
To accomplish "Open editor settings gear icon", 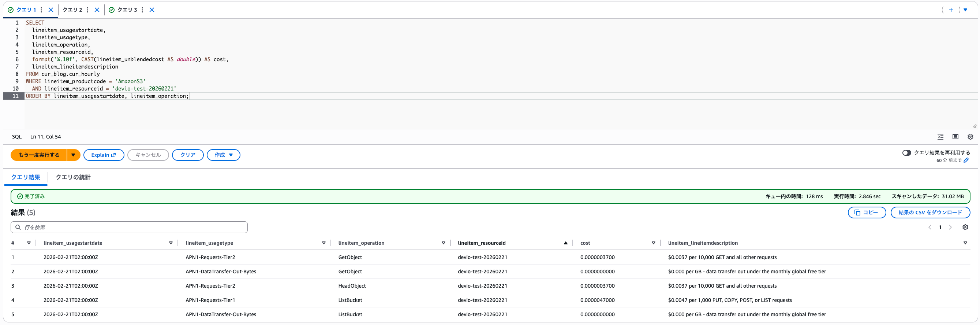I will 970,137.
